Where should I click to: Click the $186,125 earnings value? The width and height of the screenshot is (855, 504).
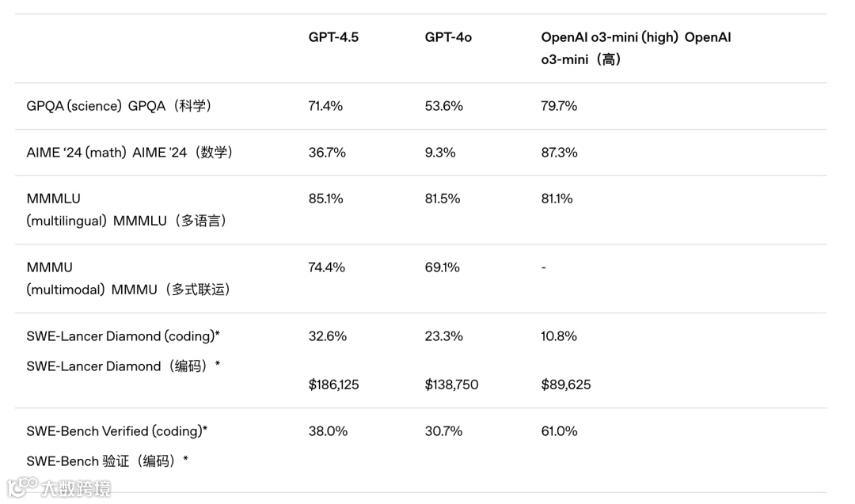click(x=333, y=385)
